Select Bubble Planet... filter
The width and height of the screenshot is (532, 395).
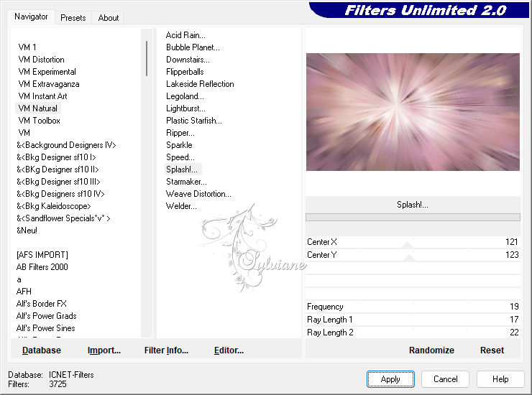[x=193, y=47]
